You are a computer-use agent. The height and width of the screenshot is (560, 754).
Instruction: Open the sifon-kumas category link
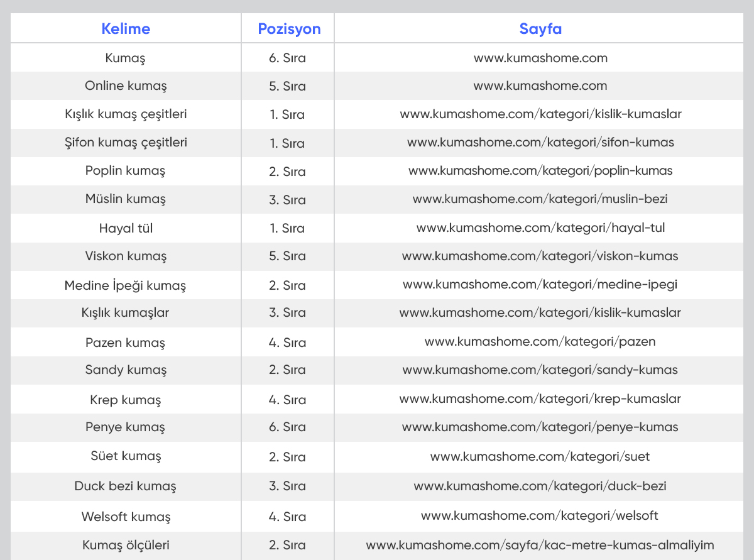[x=540, y=143]
